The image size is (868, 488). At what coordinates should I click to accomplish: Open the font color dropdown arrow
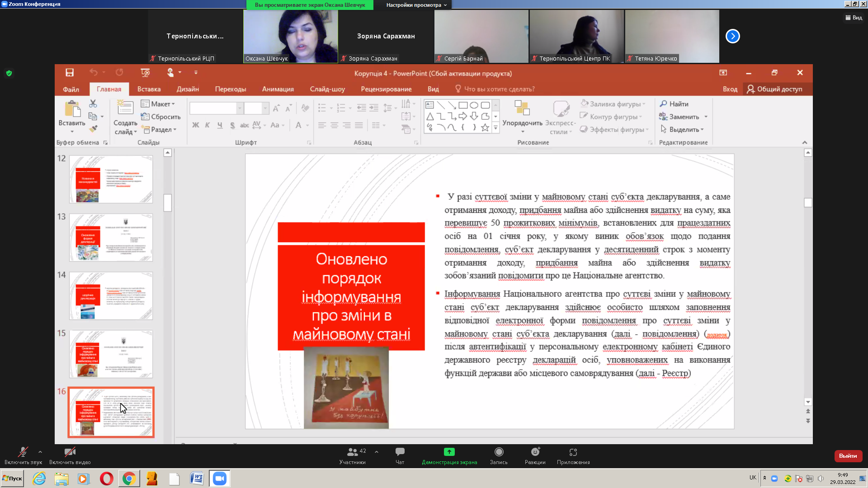(307, 125)
